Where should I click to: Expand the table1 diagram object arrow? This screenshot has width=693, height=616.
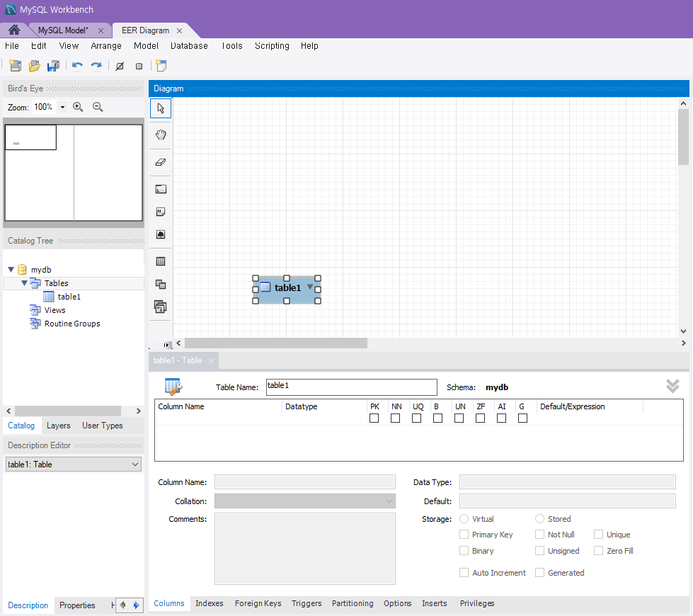(310, 287)
